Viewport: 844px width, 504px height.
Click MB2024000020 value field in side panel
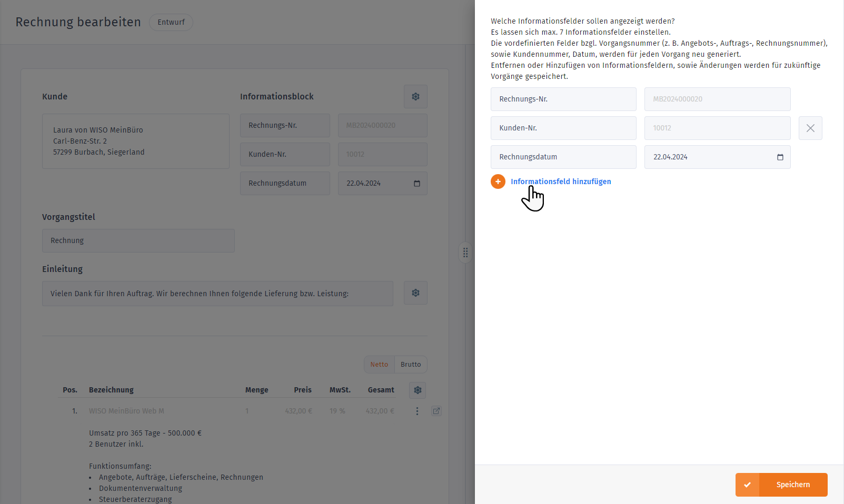pyautogui.click(x=717, y=99)
